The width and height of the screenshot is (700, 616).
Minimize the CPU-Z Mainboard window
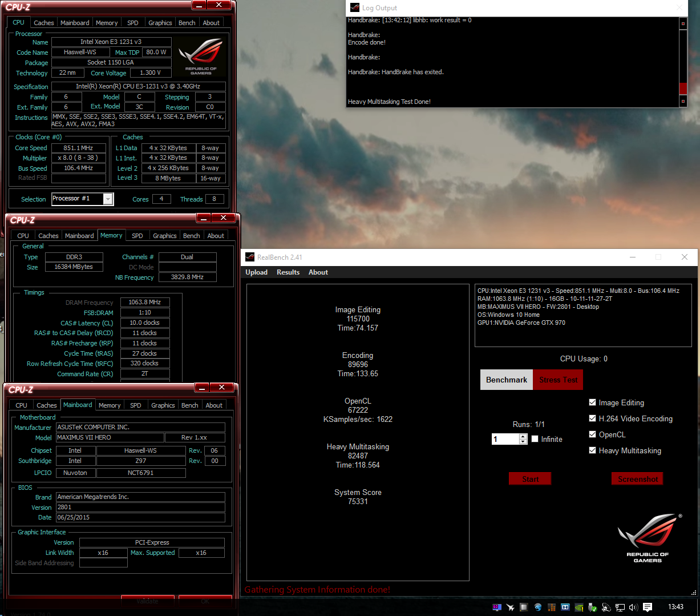pyautogui.click(x=202, y=388)
